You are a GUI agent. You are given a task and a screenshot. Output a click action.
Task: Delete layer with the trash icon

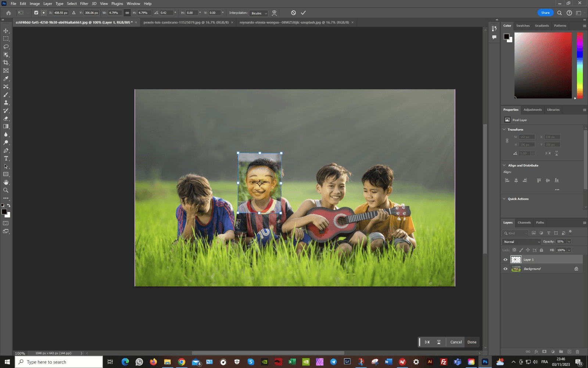point(577,352)
